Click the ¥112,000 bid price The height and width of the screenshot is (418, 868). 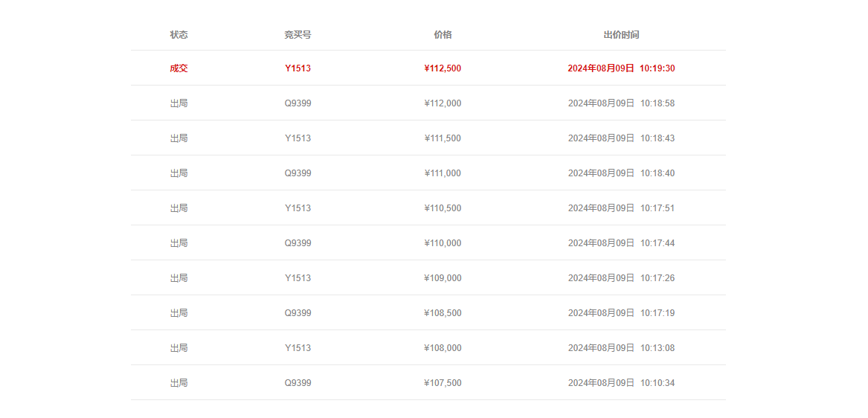tap(443, 103)
